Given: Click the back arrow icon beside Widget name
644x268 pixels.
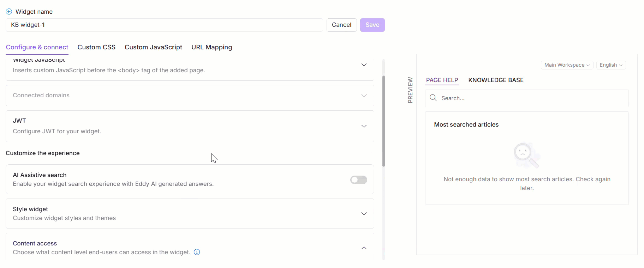Looking at the screenshot, I should click(9, 12).
